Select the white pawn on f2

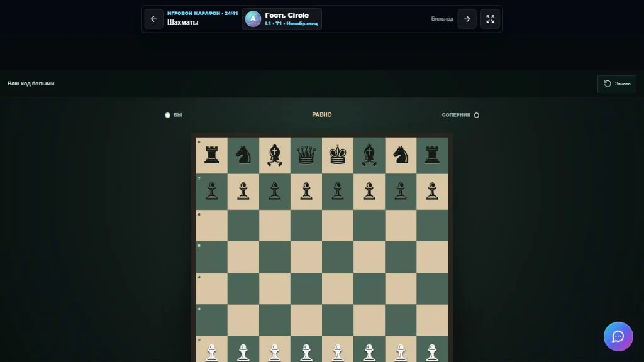click(369, 349)
